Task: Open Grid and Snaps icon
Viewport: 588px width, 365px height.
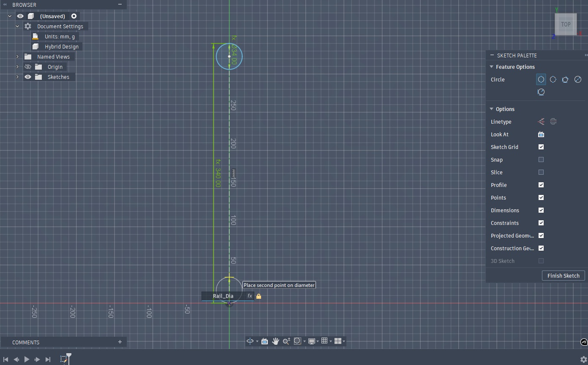Action: [x=324, y=341]
